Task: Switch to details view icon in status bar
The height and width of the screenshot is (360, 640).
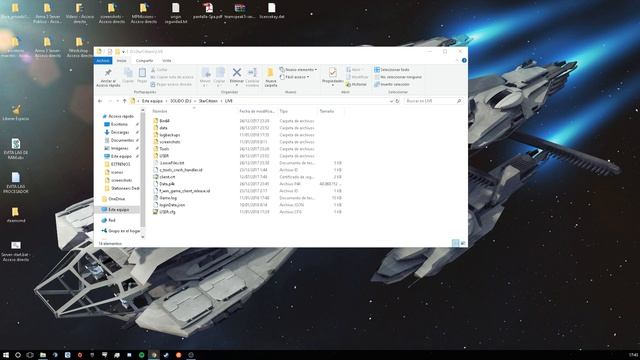Action: 456,243
